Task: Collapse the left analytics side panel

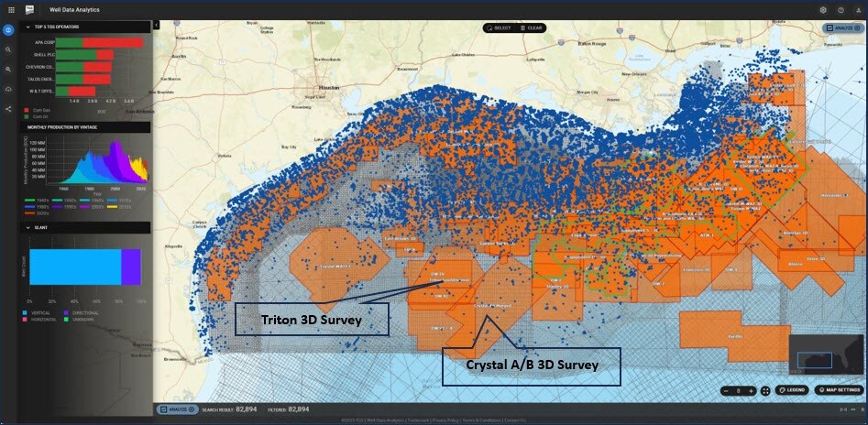Action: click(156, 25)
